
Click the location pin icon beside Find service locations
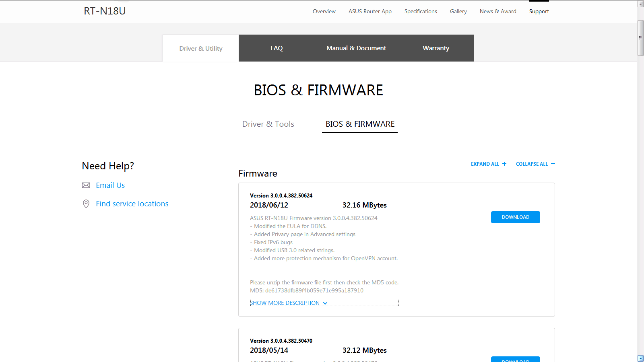point(86,204)
